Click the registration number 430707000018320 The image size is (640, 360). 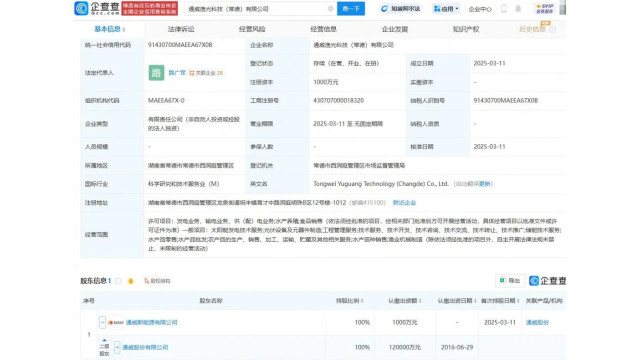pos(338,100)
